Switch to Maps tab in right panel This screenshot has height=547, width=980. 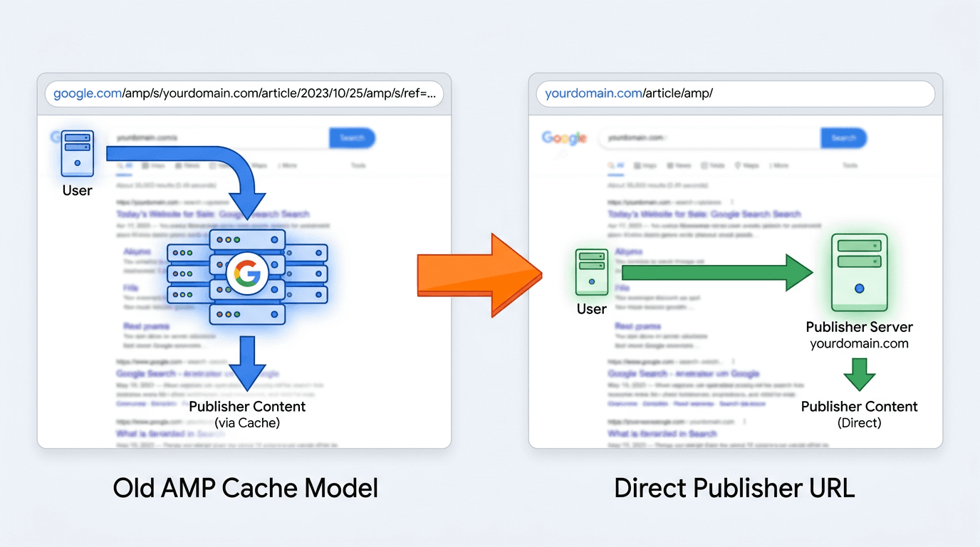pos(747,165)
